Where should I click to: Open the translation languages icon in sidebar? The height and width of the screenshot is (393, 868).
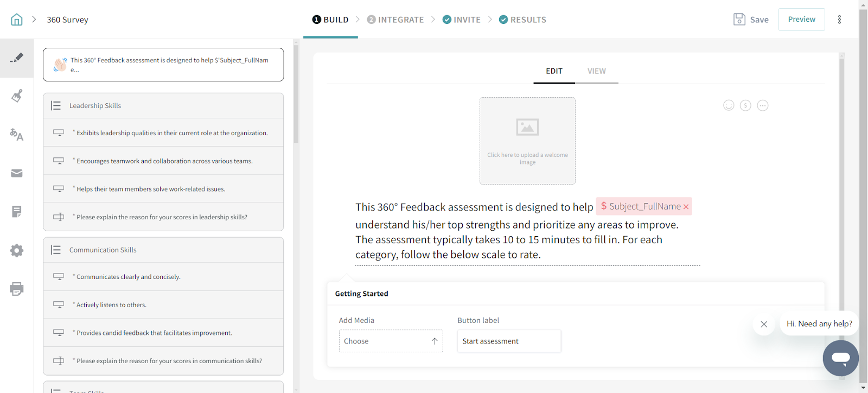tap(17, 135)
